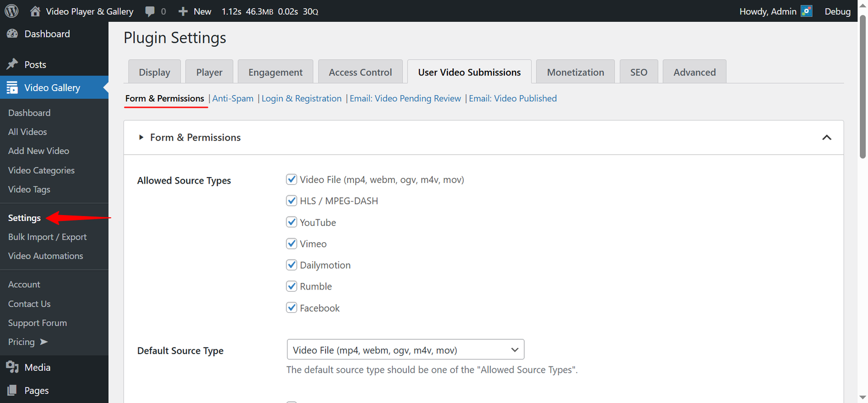Image resolution: width=868 pixels, height=403 pixels.
Task: Click the "Allowed Source Types" label
Action: tap(184, 180)
